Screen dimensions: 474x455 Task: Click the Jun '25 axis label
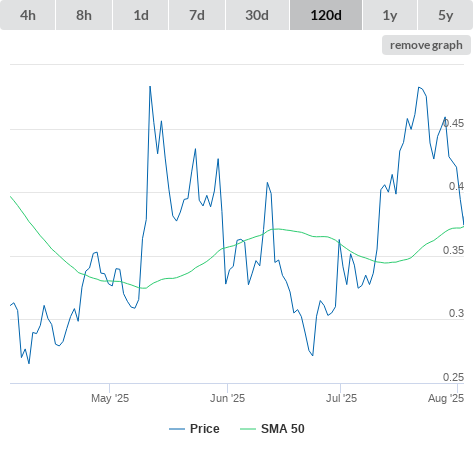(x=227, y=398)
